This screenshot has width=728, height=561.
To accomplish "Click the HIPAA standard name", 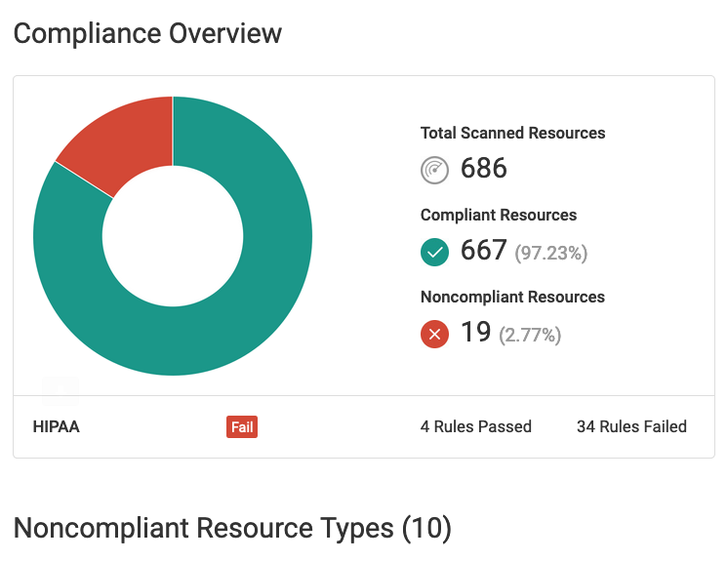I will pos(57,427).
